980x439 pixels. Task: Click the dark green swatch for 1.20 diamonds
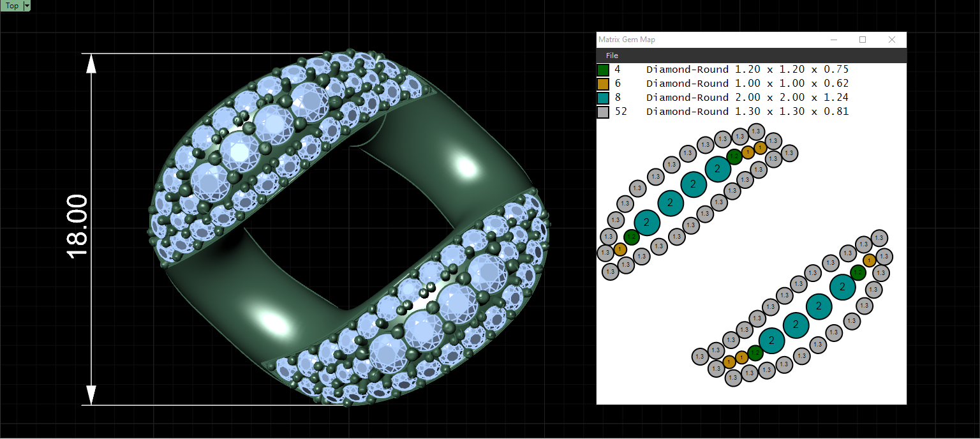[x=603, y=70]
